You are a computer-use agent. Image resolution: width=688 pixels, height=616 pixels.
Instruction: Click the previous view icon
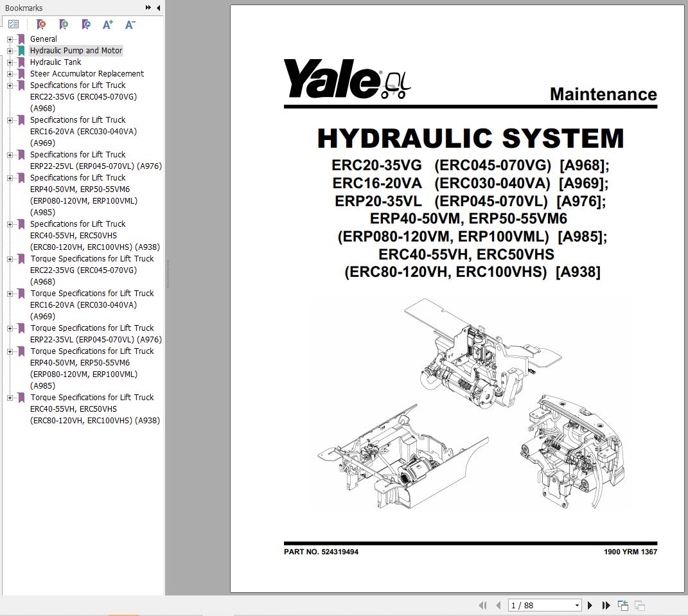[x=623, y=606]
